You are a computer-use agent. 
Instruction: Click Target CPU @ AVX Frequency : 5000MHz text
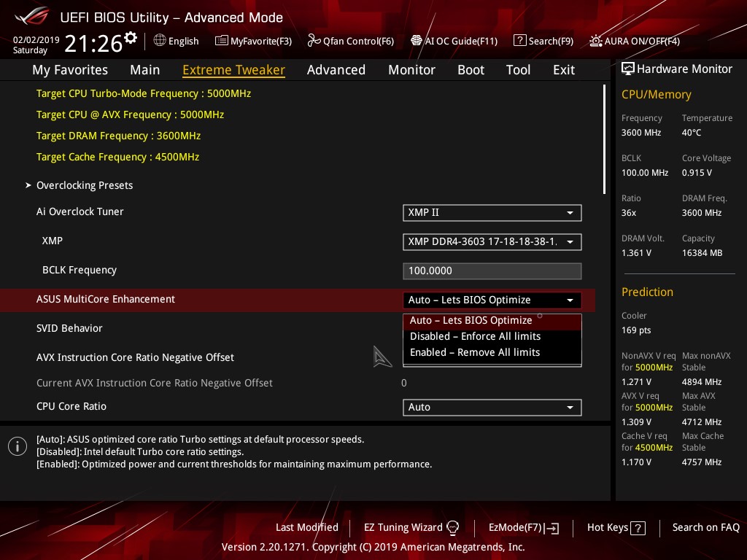pyautogui.click(x=130, y=114)
